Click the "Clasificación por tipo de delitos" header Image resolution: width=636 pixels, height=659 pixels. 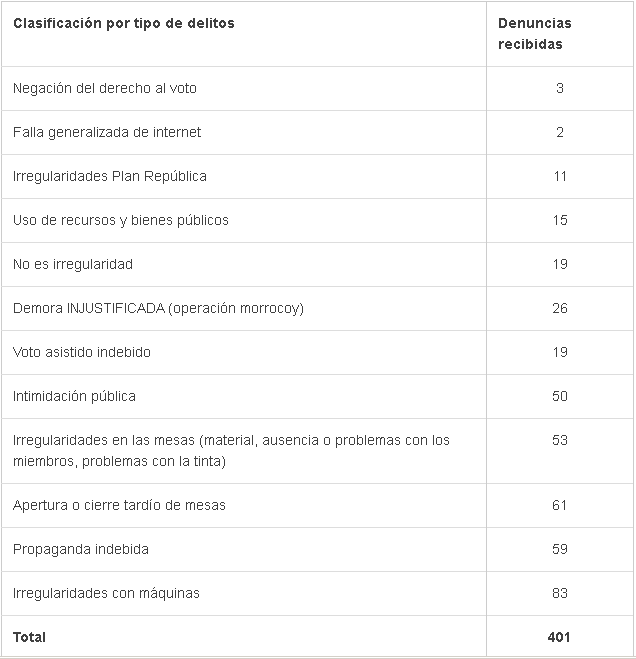tap(124, 23)
